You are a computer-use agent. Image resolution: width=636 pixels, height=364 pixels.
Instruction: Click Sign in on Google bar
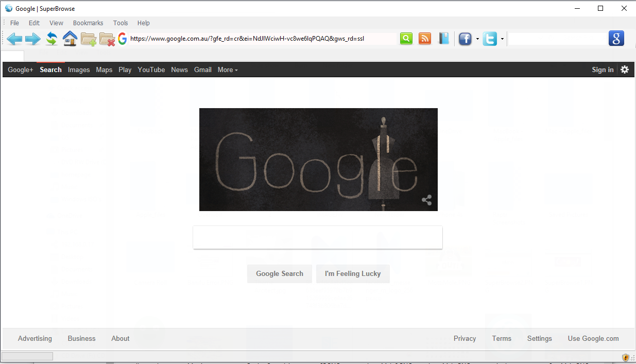603,70
